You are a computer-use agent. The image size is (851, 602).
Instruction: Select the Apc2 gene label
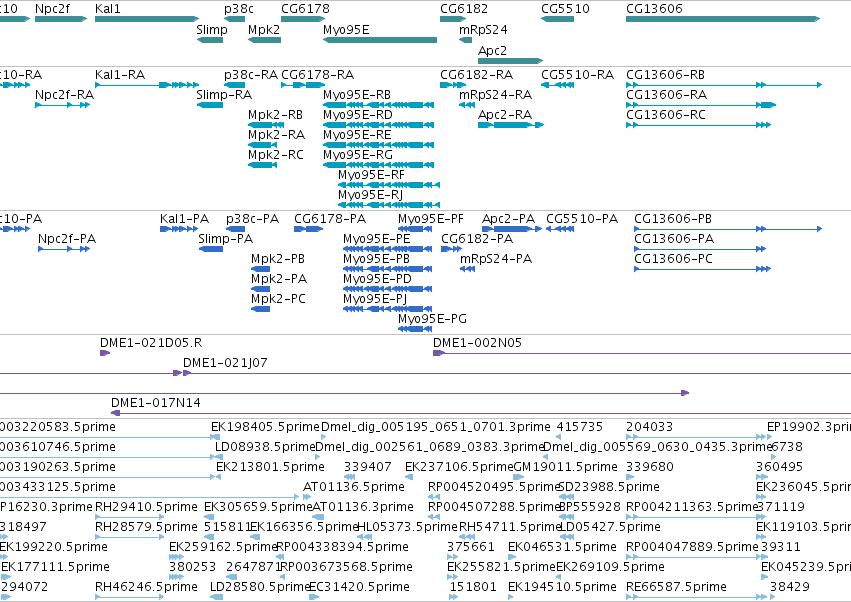coord(492,50)
